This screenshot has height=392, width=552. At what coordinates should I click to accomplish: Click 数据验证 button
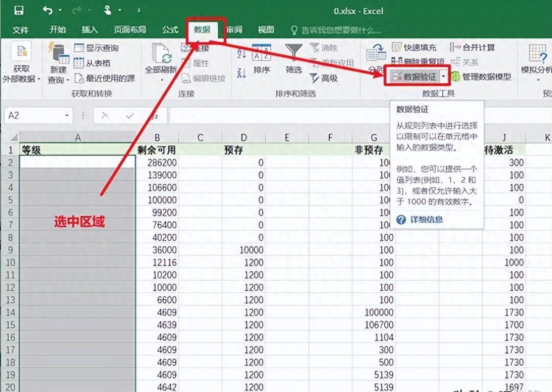[x=415, y=77]
